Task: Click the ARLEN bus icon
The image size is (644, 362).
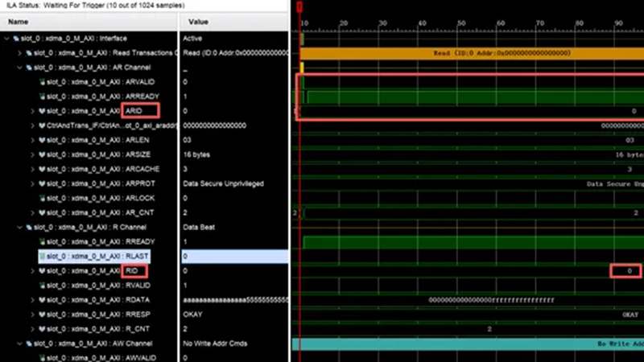Action: coord(43,140)
